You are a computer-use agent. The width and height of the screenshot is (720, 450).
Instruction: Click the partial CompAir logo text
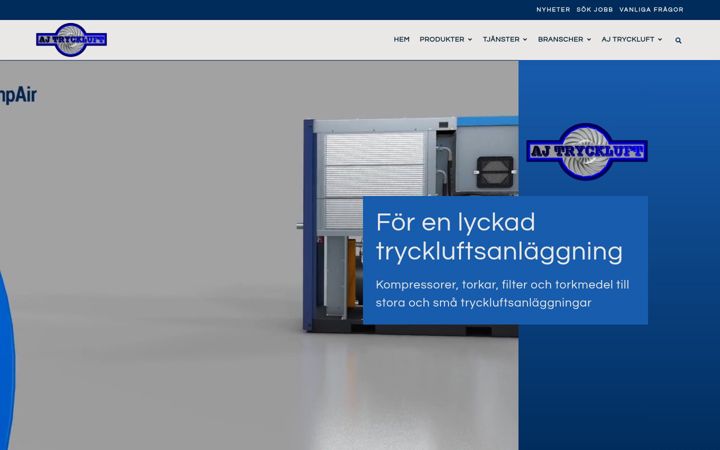18,96
